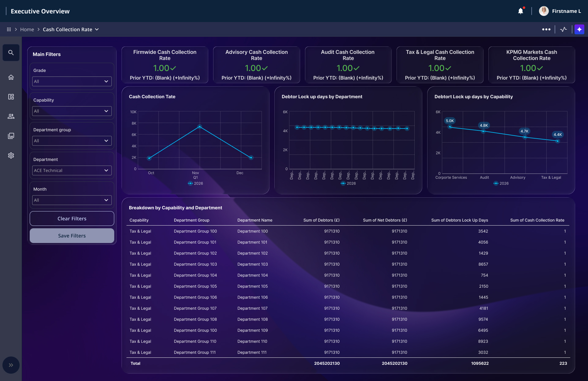Screen dimensions: 588x381
Task: Click the Oct data point on the line chart
Action: [149, 158]
